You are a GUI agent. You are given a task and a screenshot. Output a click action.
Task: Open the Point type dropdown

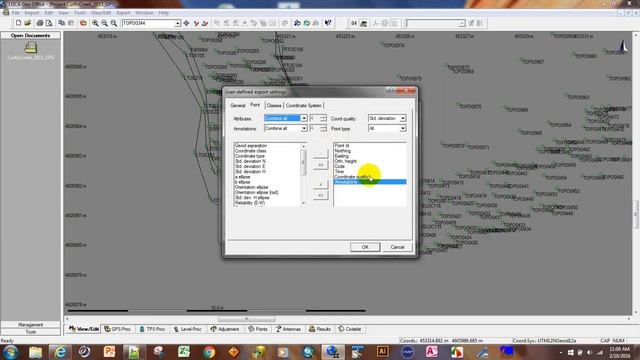click(x=402, y=129)
